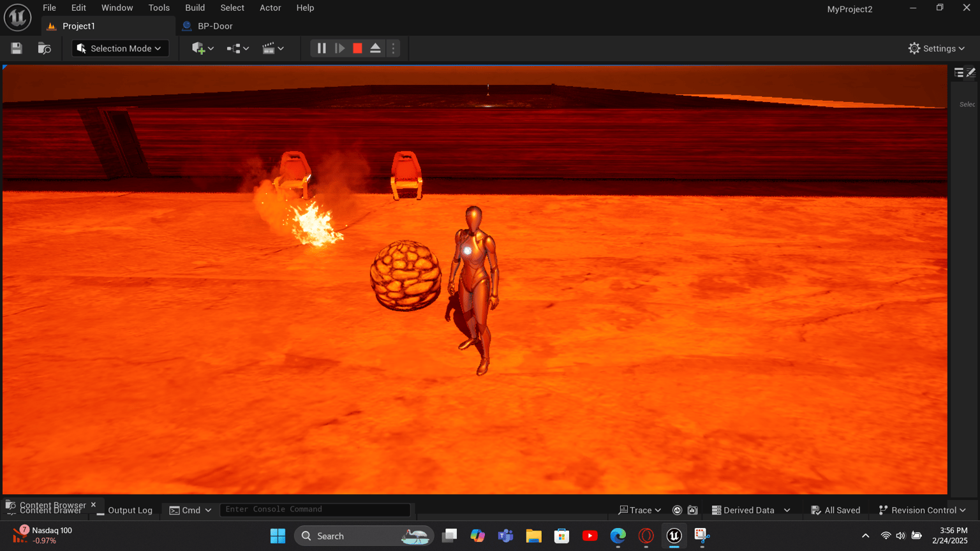Viewport: 980px width, 551px height.
Task: Open Browse content folder search icon
Action: pyautogui.click(x=44, y=48)
